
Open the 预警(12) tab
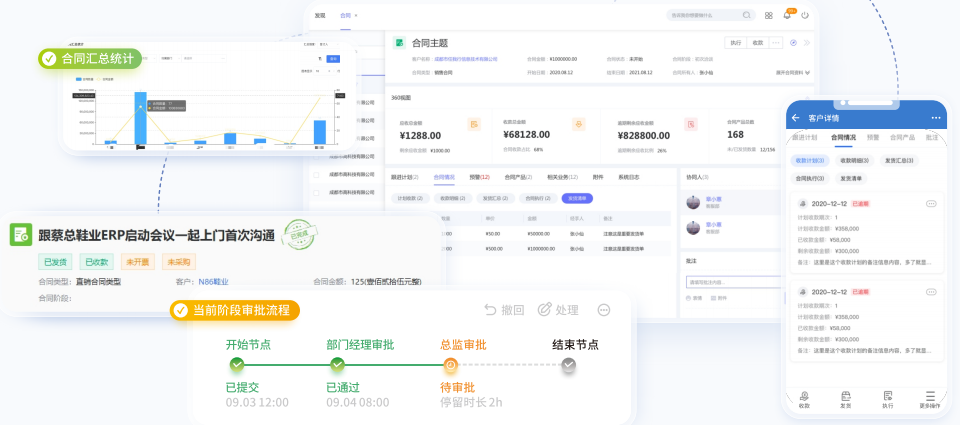pos(479,178)
